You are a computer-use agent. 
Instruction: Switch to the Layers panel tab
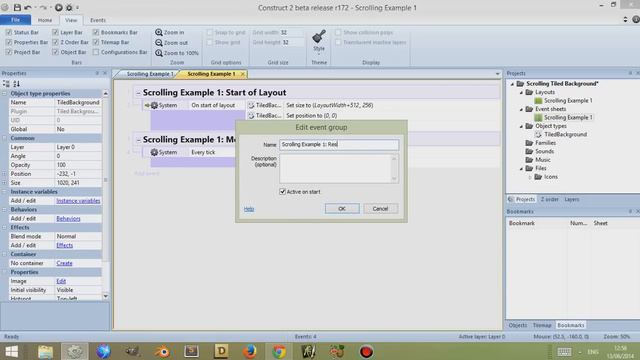click(572, 199)
